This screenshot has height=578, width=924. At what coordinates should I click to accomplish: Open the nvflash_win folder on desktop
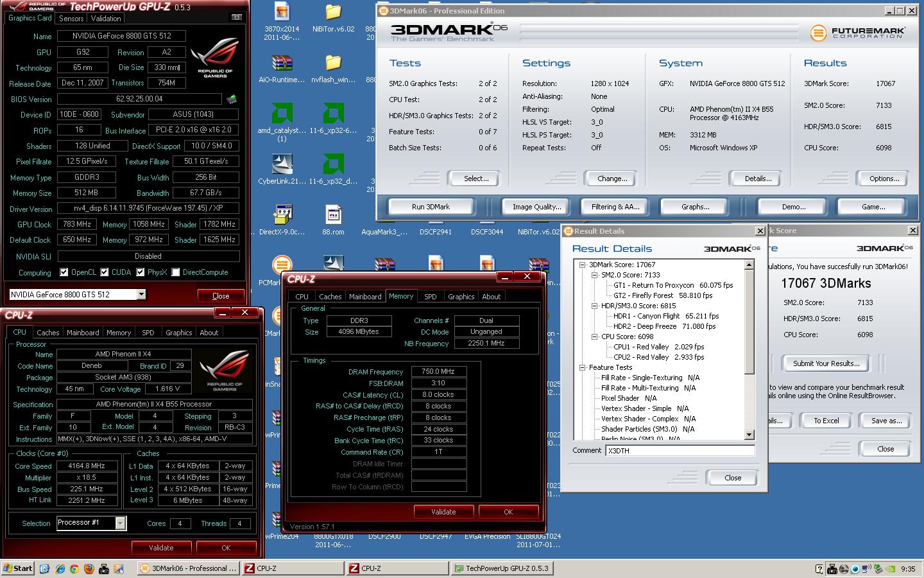pos(333,63)
